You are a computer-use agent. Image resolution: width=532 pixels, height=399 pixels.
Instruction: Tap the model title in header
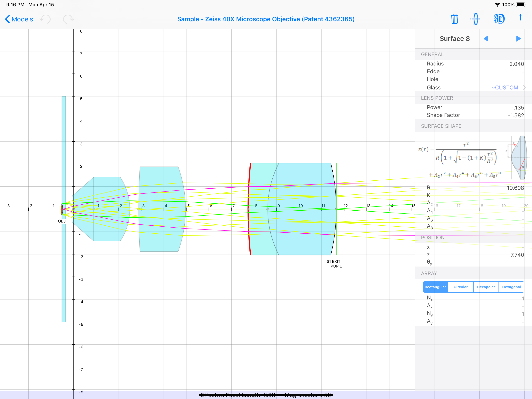coord(266,19)
